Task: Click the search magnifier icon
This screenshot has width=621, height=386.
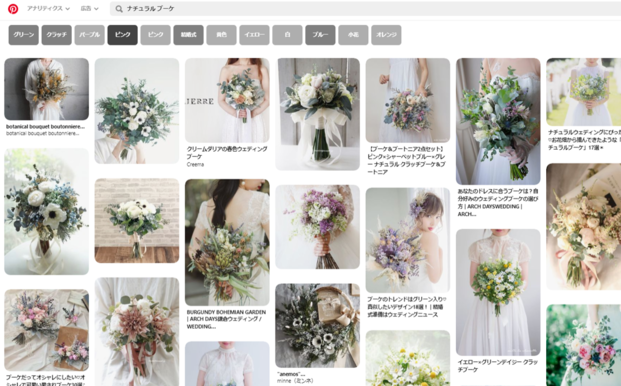Action: tap(119, 9)
